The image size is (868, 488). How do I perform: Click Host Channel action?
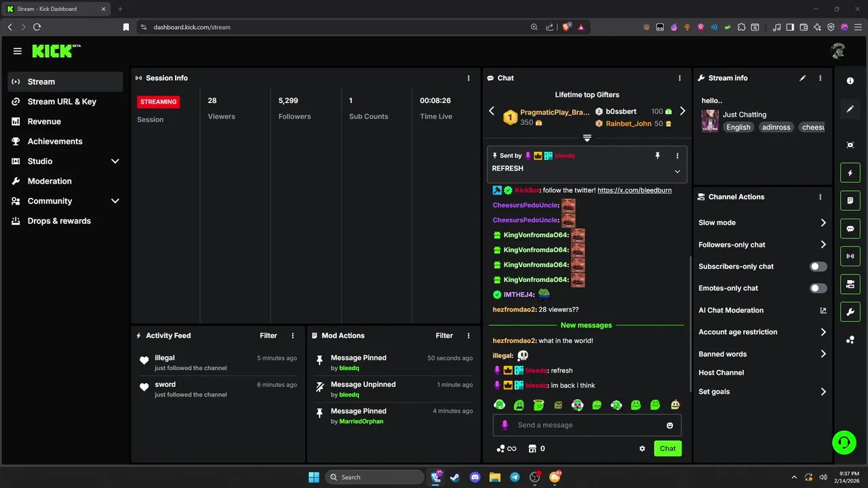pyautogui.click(x=721, y=373)
